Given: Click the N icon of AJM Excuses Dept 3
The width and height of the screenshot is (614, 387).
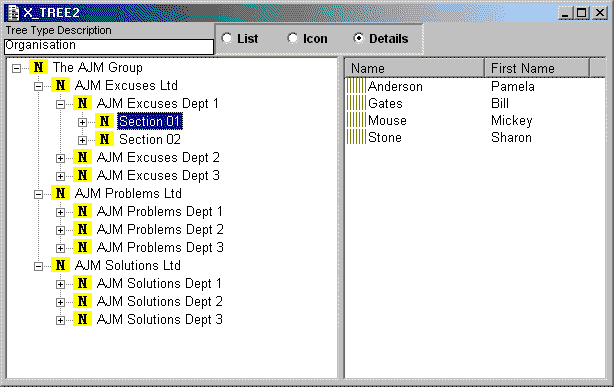Looking at the screenshot, I should click(x=82, y=175).
